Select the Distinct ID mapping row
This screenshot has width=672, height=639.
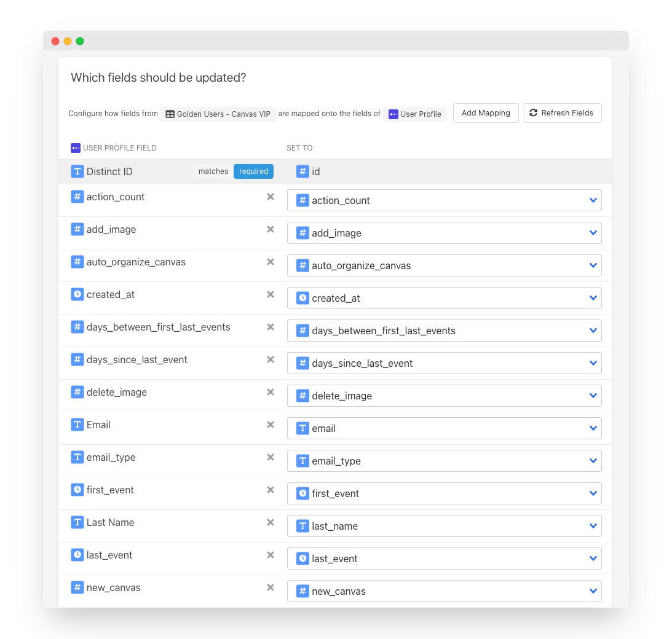[x=154, y=171]
